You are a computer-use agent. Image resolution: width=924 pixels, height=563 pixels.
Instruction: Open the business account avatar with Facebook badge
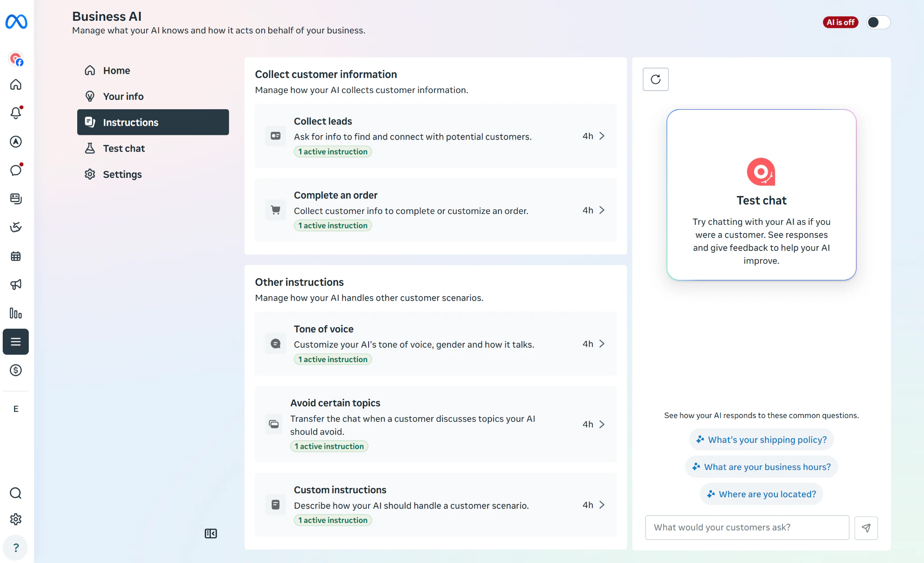(x=16, y=59)
